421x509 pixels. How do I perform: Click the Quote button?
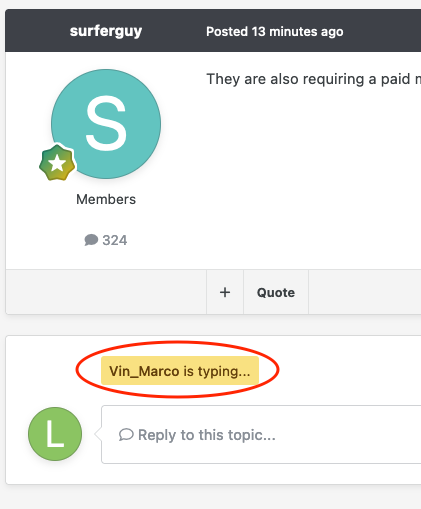pyautogui.click(x=276, y=292)
